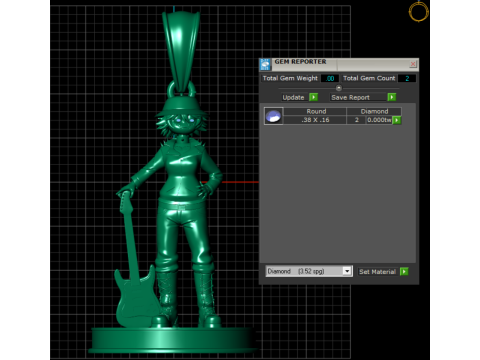This screenshot has width=480, height=360.
Task: Click the gem quantity cell showing 2
Action: point(356,120)
